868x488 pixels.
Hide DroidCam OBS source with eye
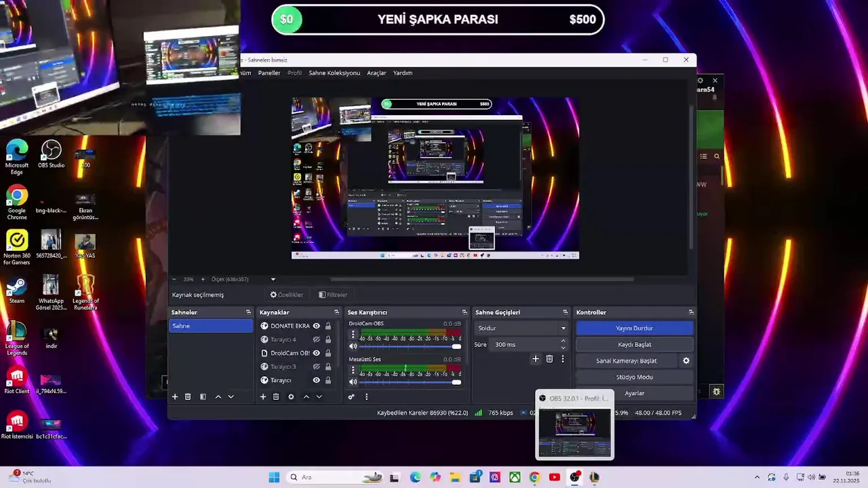point(316,353)
